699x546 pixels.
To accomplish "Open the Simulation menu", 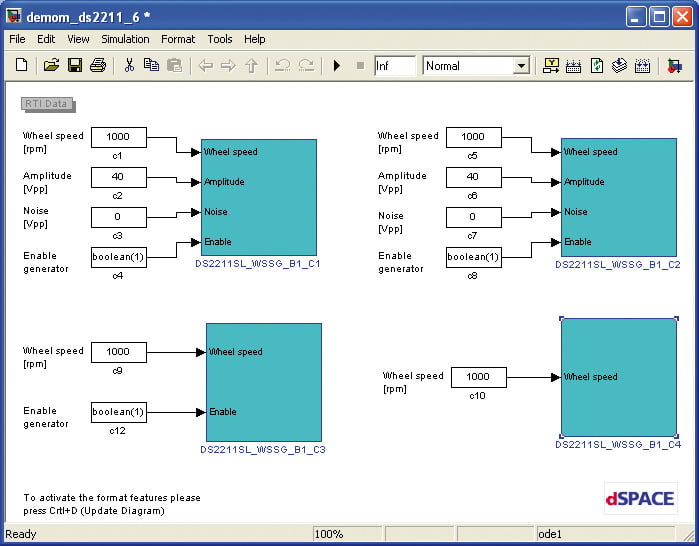I will (x=125, y=39).
